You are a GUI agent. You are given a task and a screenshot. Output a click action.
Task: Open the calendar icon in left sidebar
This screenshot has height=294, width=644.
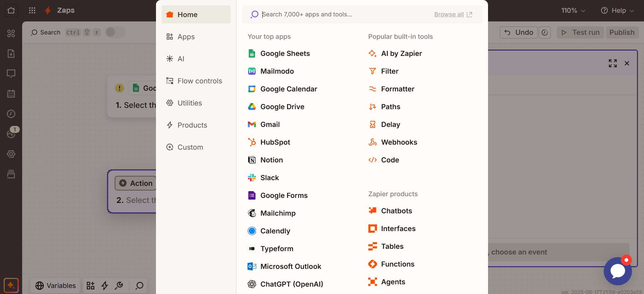tap(11, 94)
